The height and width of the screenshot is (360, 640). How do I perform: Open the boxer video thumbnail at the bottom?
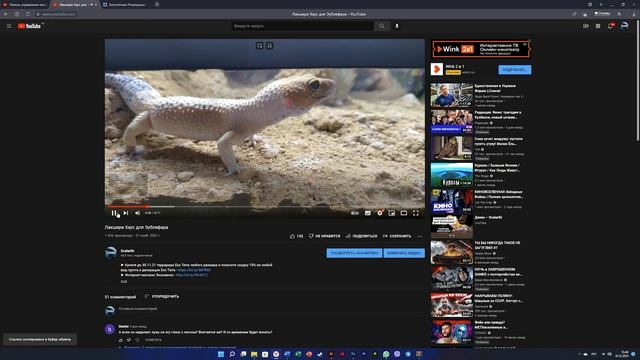(451, 331)
